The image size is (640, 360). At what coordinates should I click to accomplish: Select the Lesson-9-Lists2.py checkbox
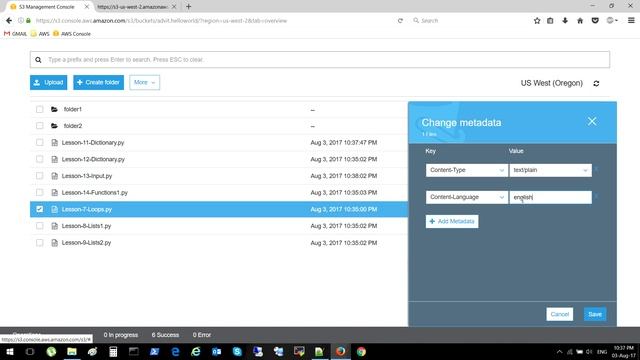(x=40, y=242)
